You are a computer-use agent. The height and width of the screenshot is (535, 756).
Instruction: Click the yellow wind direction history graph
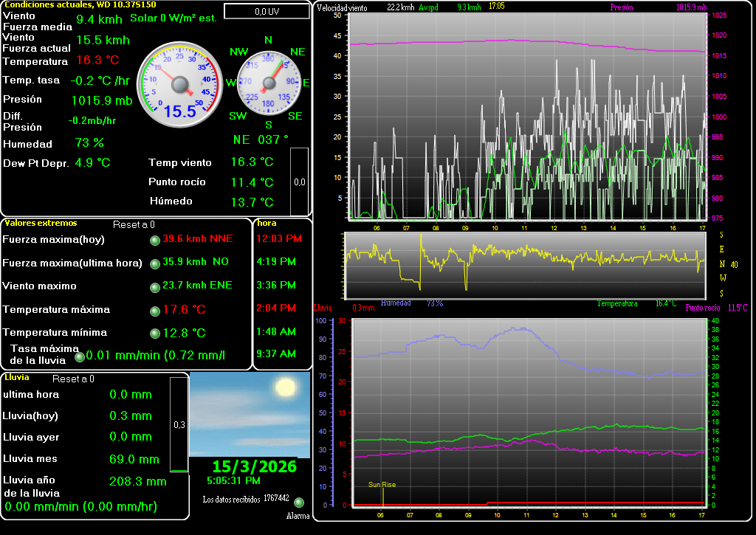point(526,265)
